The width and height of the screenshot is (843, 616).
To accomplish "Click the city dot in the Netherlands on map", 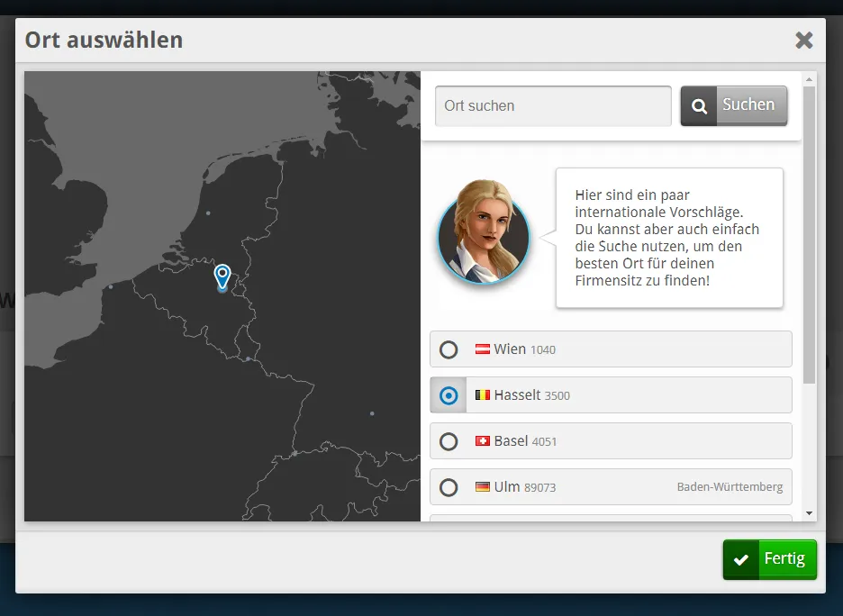I will coord(208,213).
